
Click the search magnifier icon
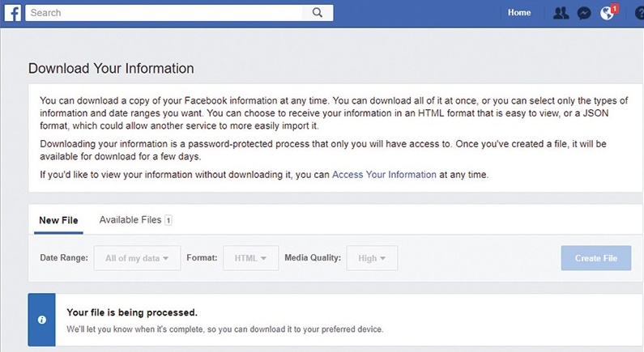tap(318, 13)
